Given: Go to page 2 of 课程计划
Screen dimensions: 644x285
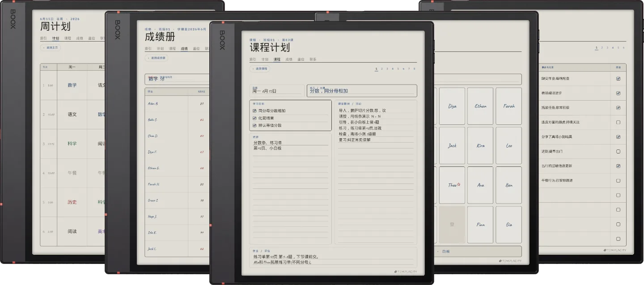Looking at the screenshot, I should 381,69.
